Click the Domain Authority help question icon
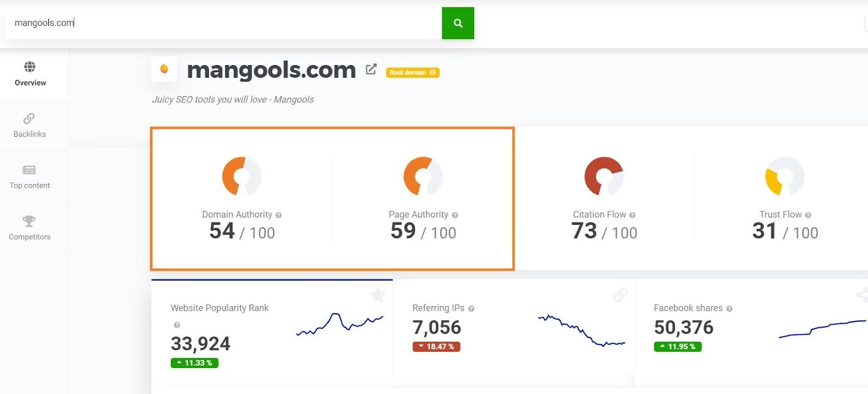The width and height of the screenshot is (868, 394). click(x=279, y=215)
